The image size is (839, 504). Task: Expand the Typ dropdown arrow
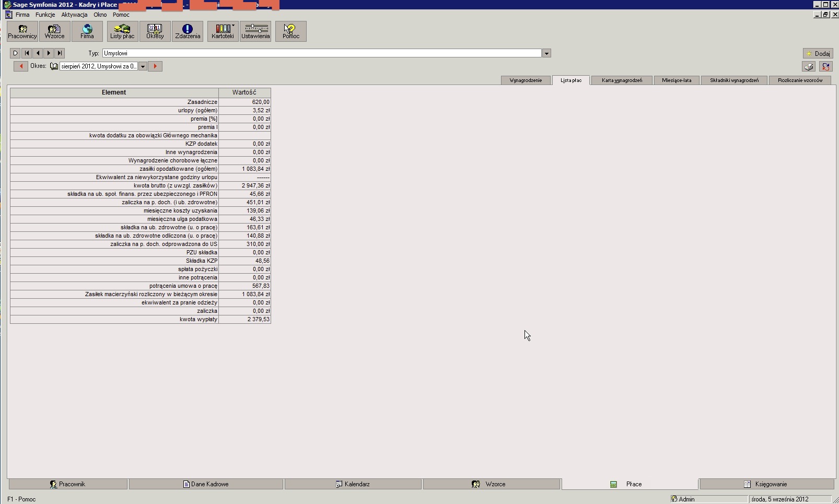coord(546,53)
